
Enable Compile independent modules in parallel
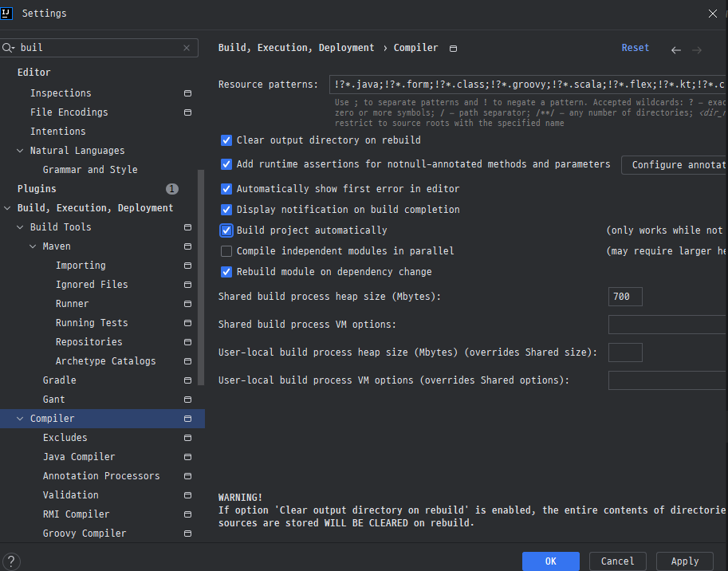tap(226, 251)
